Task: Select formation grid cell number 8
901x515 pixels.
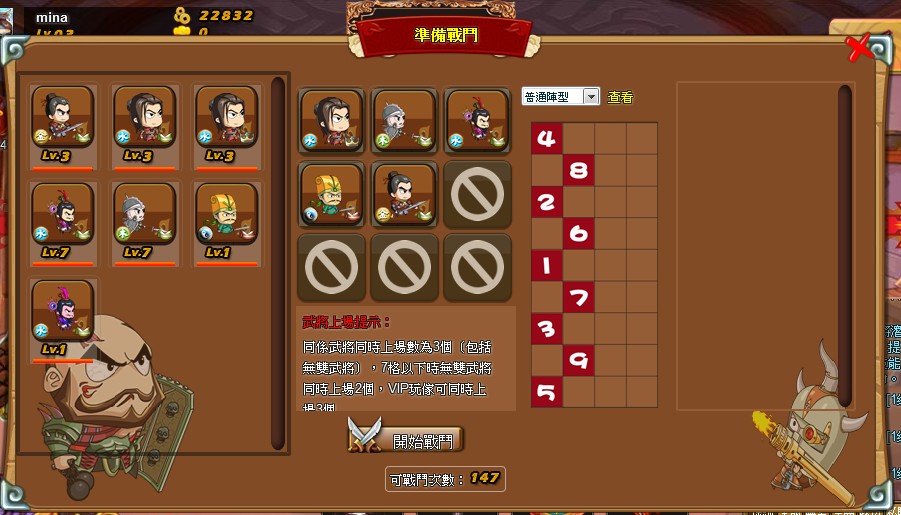Action: tap(578, 170)
